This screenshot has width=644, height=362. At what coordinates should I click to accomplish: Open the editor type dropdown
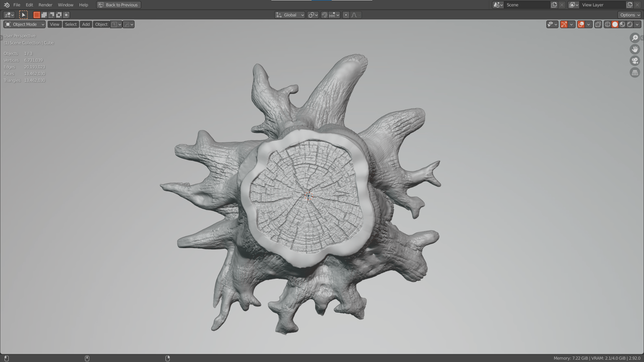(x=9, y=15)
